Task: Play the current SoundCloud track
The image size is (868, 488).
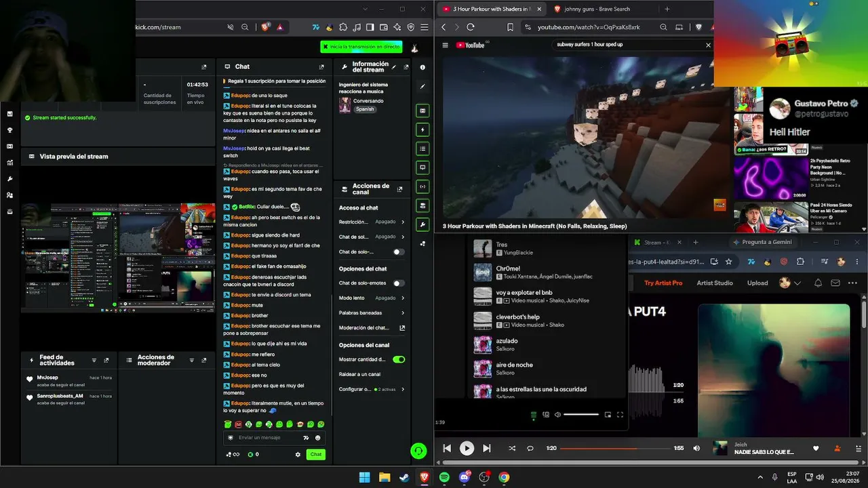Action: 467,448
